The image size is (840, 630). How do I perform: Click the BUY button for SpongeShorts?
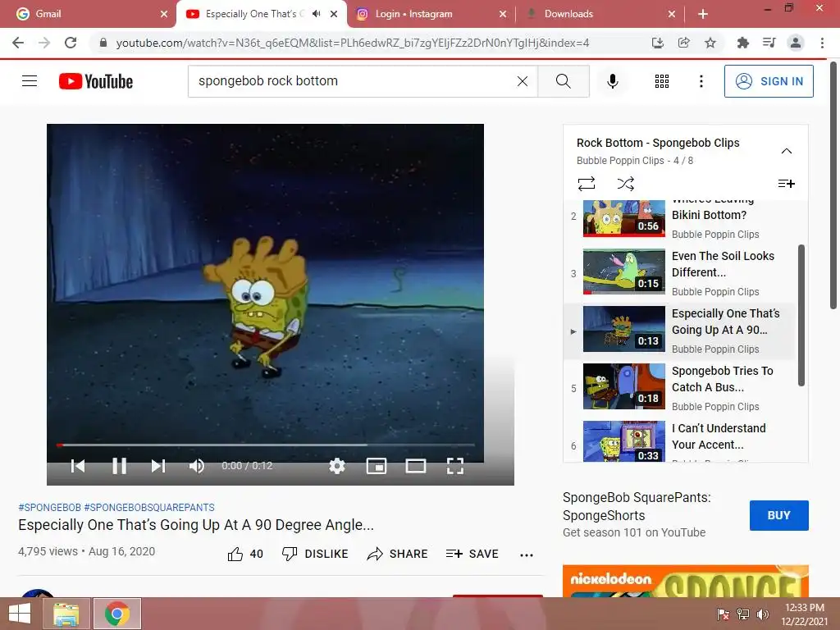pos(779,515)
